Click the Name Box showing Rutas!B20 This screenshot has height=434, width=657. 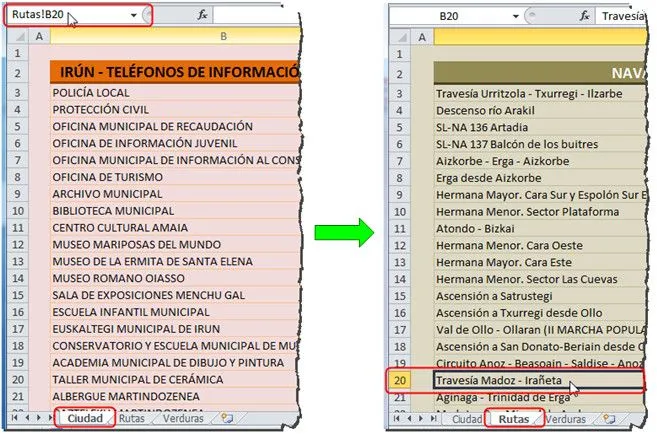(69, 15)
